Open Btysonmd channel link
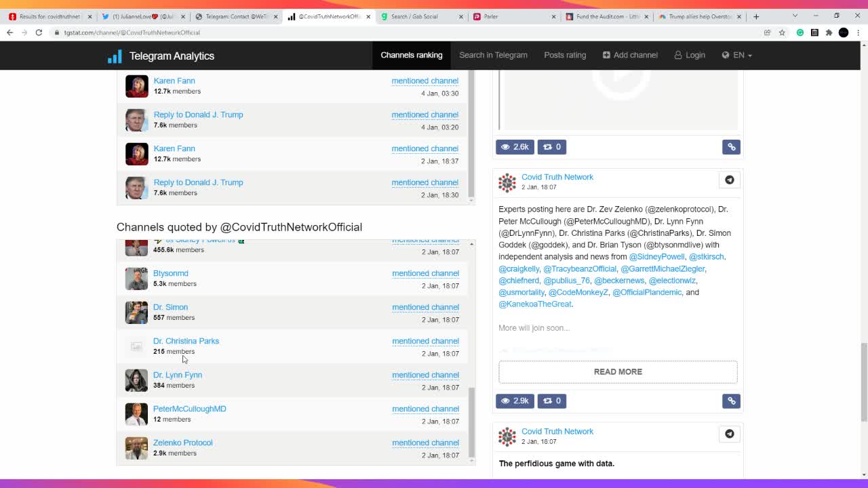868x488 pixels. 171,273
